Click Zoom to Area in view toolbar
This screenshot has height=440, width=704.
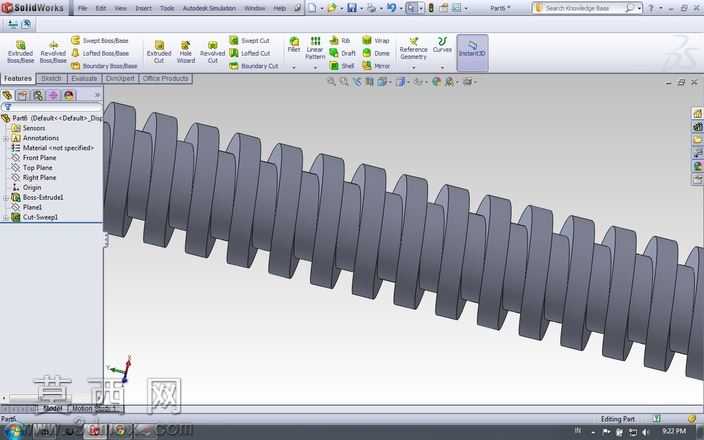coord(344,82)
